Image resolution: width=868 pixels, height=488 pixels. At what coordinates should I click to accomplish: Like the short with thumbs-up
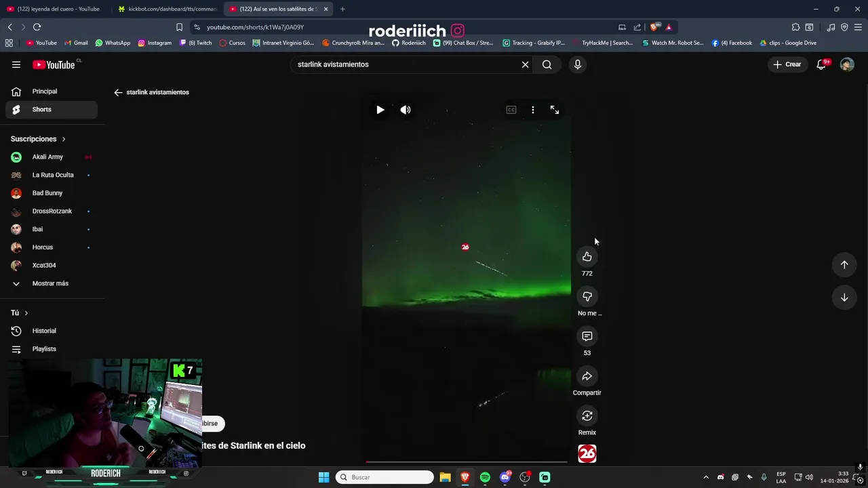coord(587,257)
